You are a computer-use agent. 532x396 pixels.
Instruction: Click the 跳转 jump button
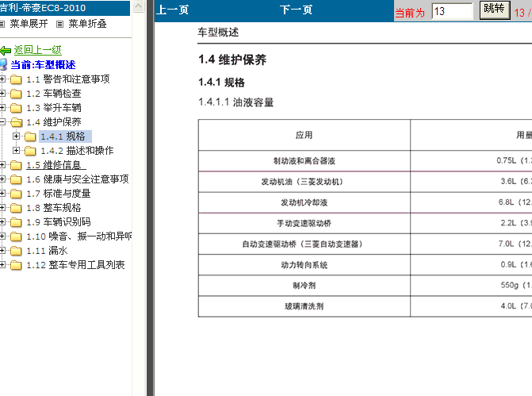coord(495,10)
